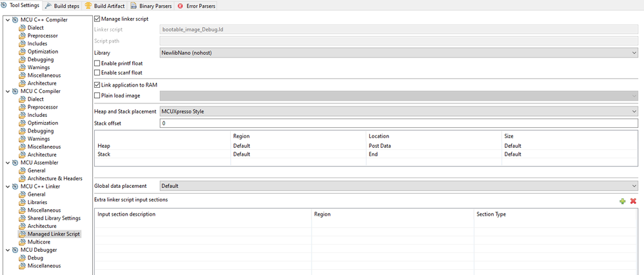
Task: Click the Error Parsers red icon
Action: point(180,6)
